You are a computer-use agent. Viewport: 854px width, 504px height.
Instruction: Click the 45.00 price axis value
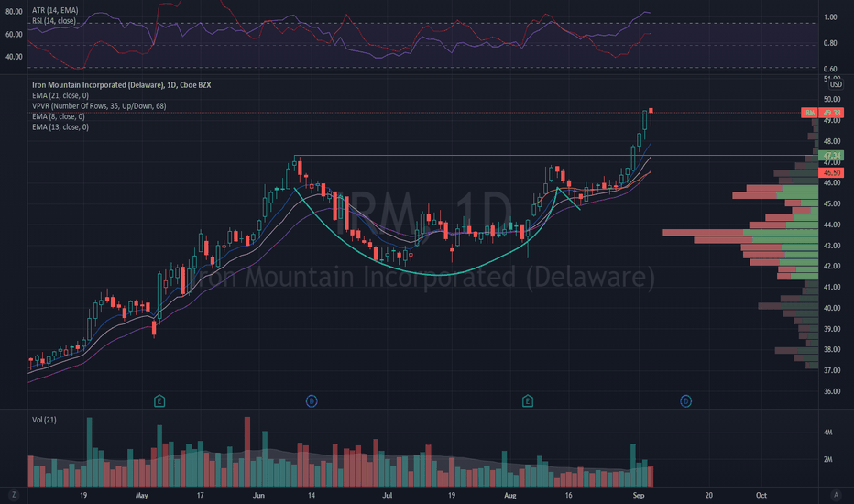[x=832, y=203]
